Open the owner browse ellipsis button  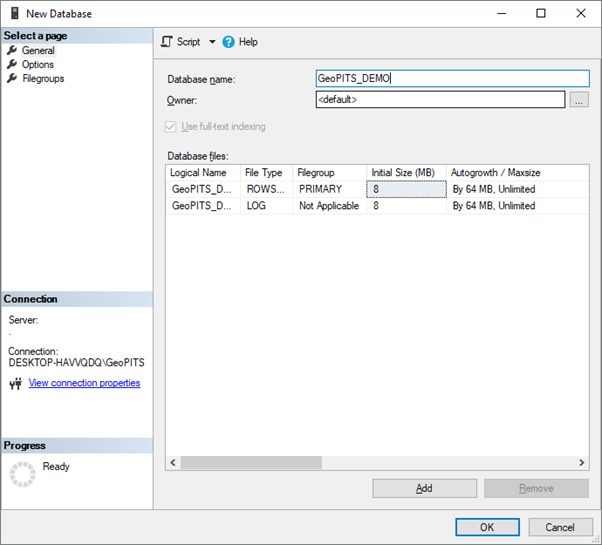pos(579,100)
